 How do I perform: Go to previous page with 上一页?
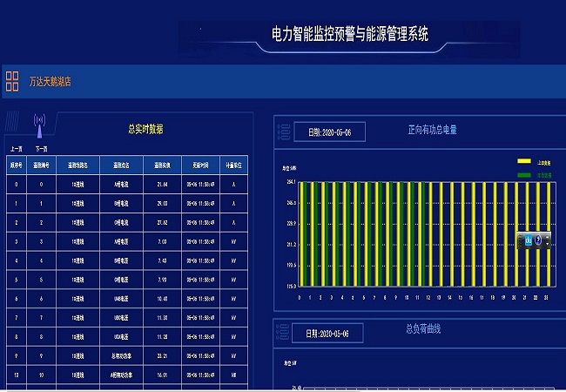17,150
